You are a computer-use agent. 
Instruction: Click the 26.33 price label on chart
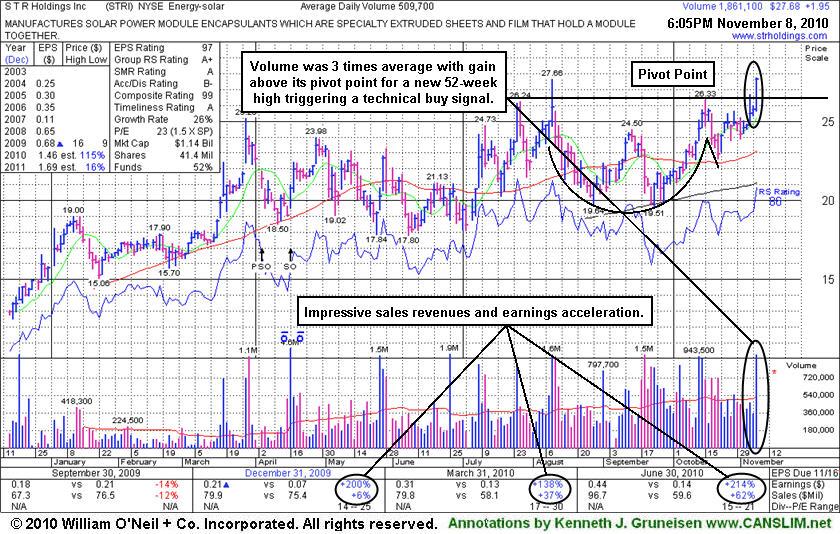tap(705, 93)
